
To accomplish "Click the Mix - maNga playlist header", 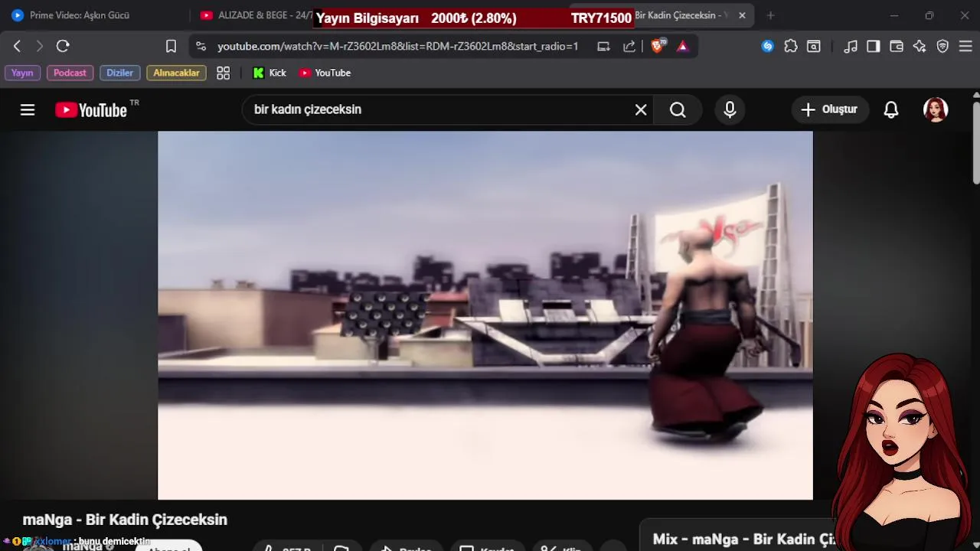I will click(x=743, y=540).
